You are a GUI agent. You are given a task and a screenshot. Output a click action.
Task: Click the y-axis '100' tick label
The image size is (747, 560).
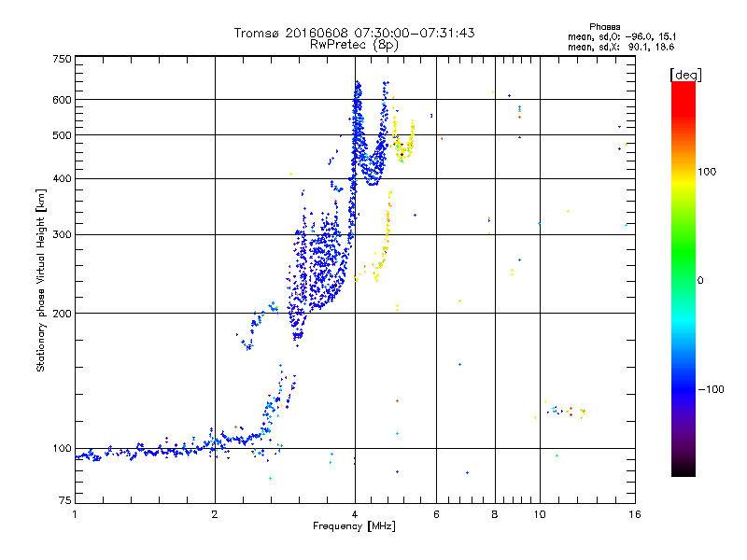(62, 449)
